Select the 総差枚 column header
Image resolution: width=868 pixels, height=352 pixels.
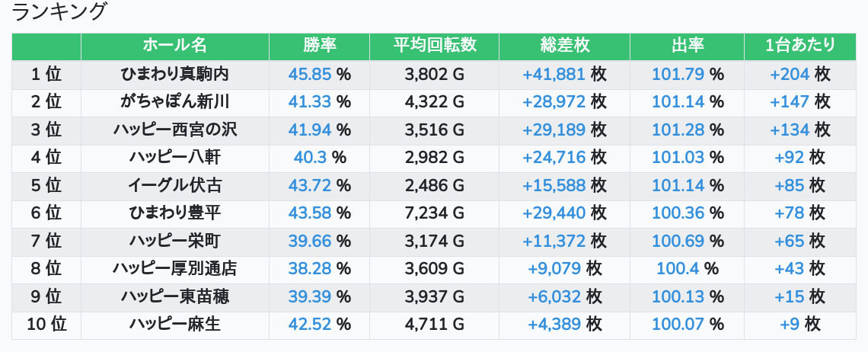pyautogui.click(x=564, y=46)
